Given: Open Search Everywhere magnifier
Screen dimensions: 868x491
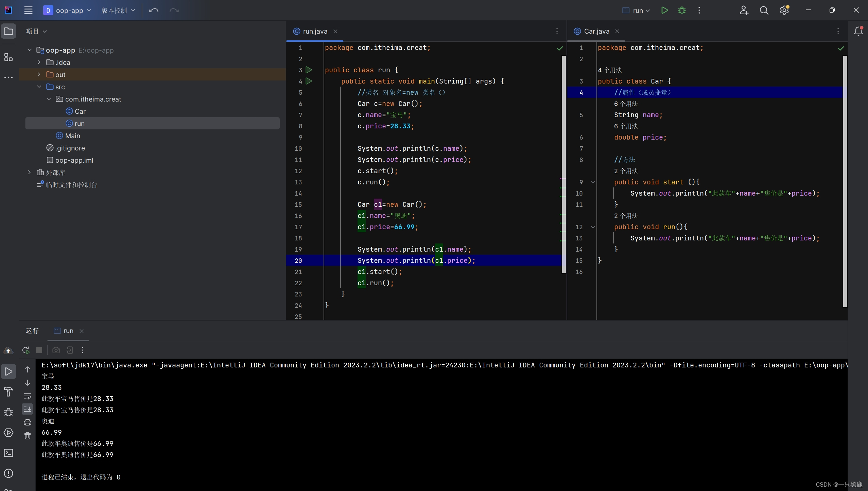Looking at the screenshot, I should click(764, 10).
